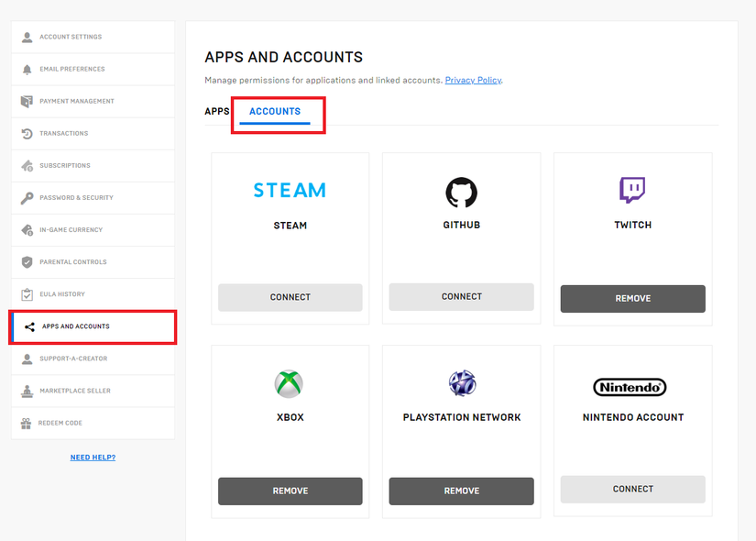Open Support-A-Creator page
756x541 pixels.
pyautogui.click(x=93, y=359)
